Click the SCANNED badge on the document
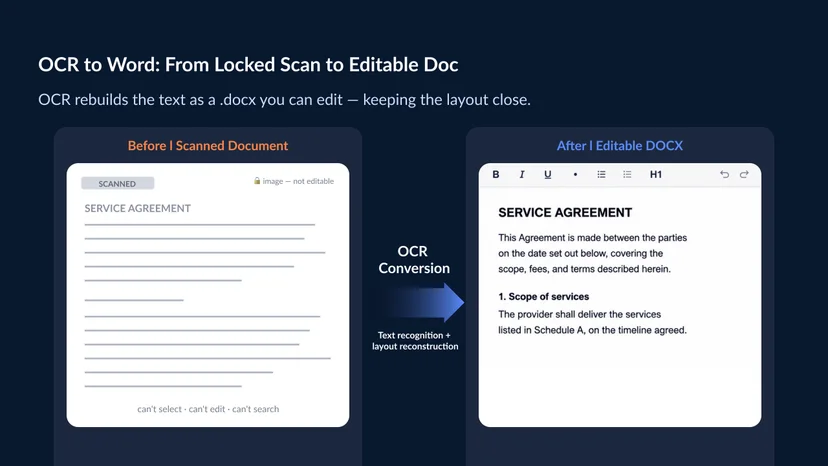Image resolution: width=828 pixels, height=466 pixels. (x=117, y=183)
